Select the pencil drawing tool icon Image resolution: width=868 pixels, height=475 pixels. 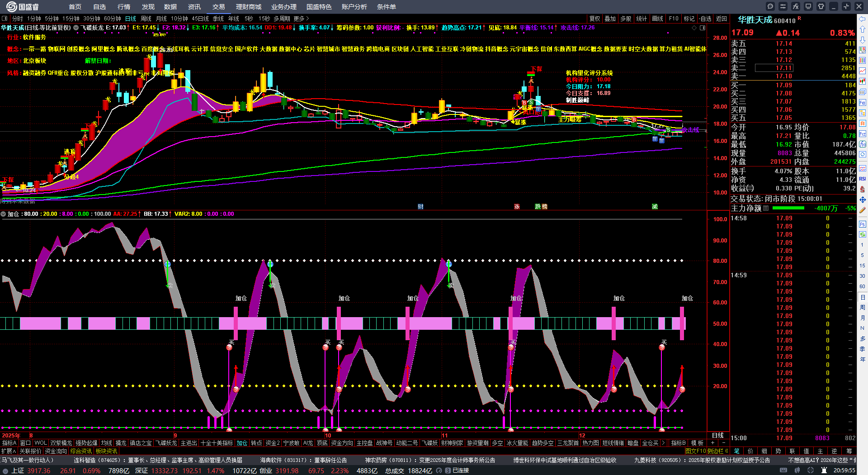point(863,210)
